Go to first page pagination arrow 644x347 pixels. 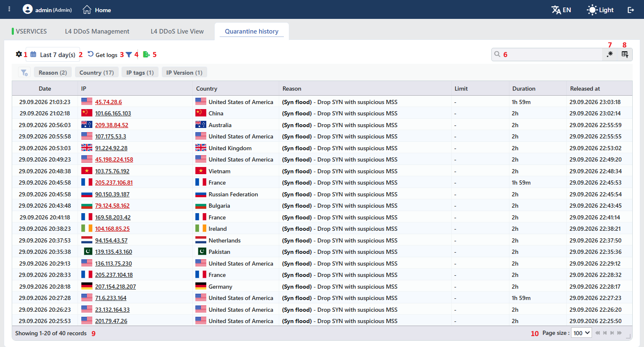tap(597, 333)
